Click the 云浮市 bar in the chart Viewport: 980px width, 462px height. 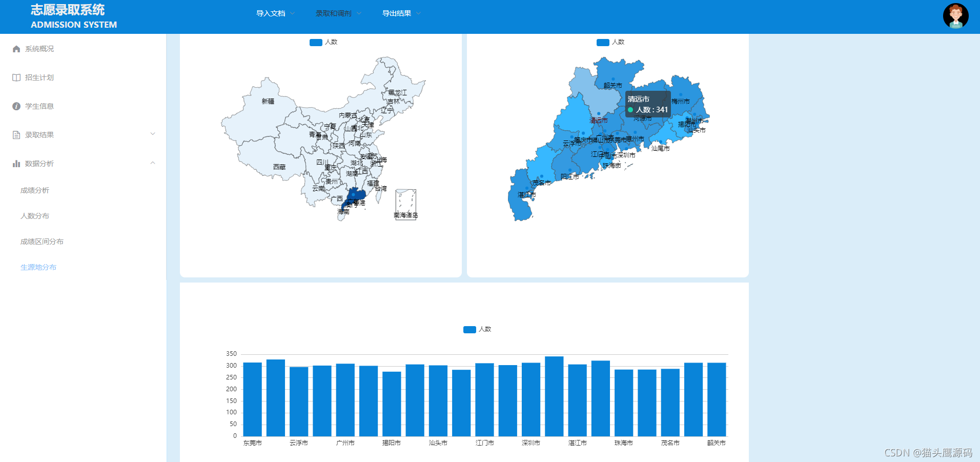pos(299,401)
